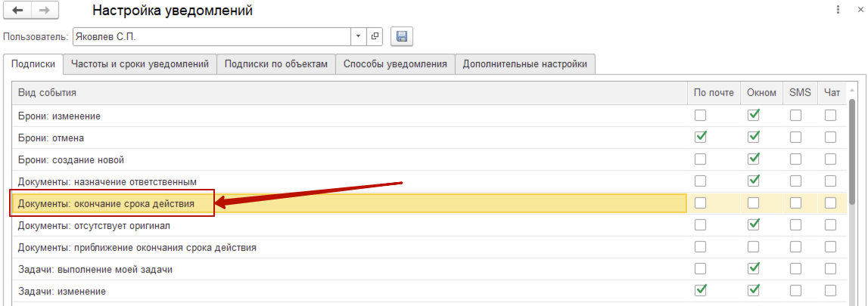Enable SMS for Брони: создание новой
868x306 pixels.
[x=795, y=159]
